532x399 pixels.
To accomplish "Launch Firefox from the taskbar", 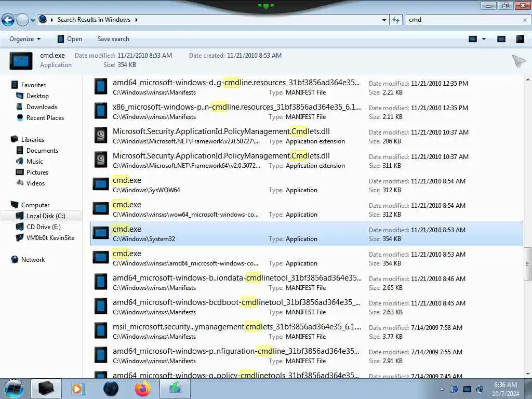I will click(x=143, y=389).
